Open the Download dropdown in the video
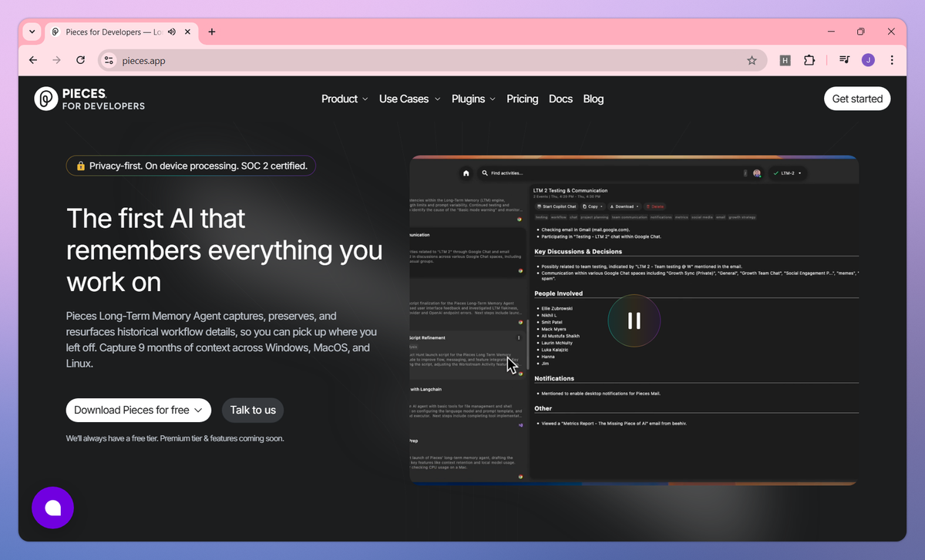Image resolution: width=925 pixels, height=560 pixels. [x=624, y=206]
